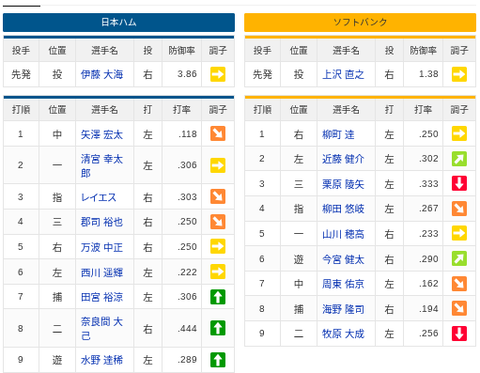This screenshot has height=373, width=480.
Task: Click the green up arrow for 奈良間 大己
Action: click(218, 328)
